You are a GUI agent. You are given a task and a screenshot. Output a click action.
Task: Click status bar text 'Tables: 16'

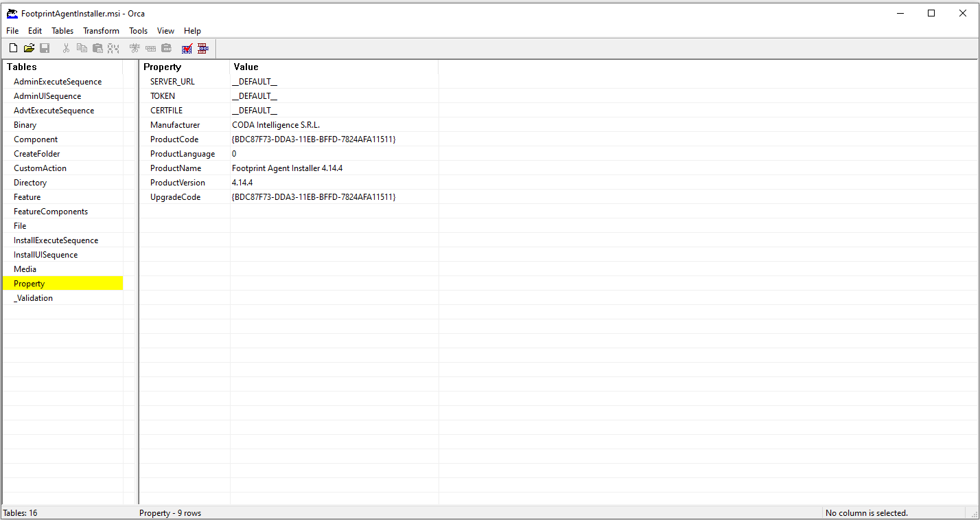[21, 513]
